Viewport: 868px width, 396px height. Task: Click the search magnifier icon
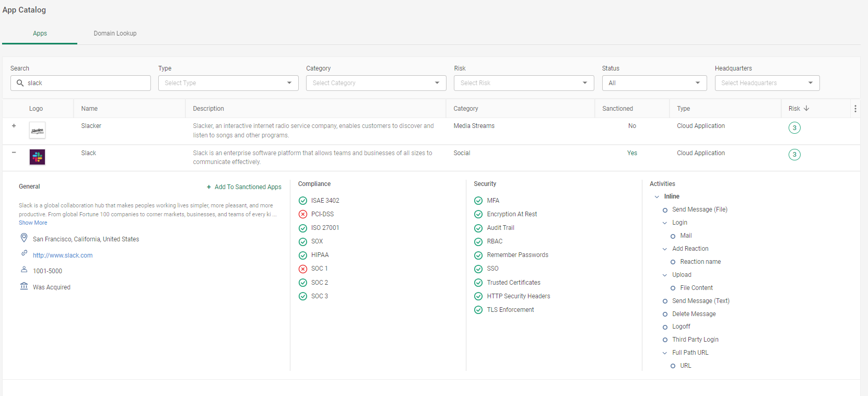pyautogui.click(x=20, y=83)
